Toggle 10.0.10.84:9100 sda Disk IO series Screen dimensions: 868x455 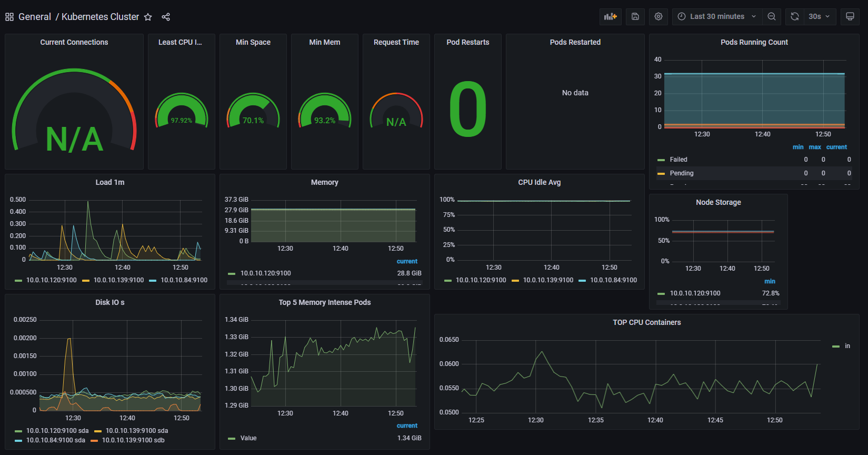[56, 440]
